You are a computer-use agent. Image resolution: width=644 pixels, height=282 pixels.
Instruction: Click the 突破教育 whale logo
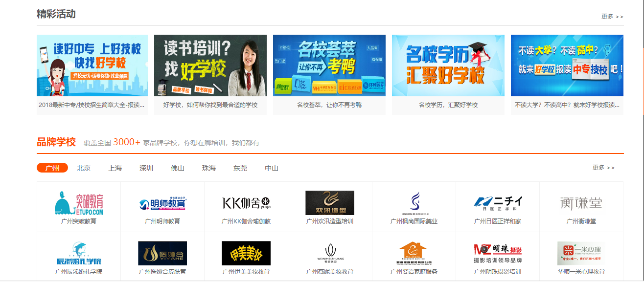79,203
